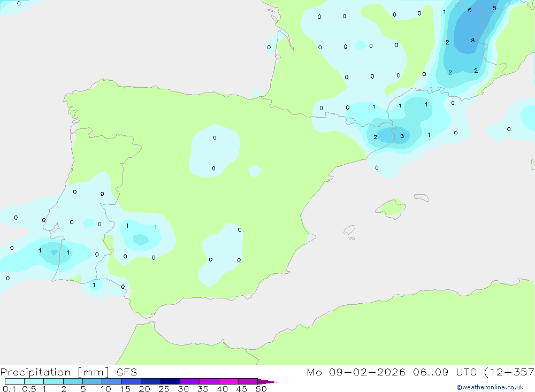Click the '20' legend scale label

(144, 389)
